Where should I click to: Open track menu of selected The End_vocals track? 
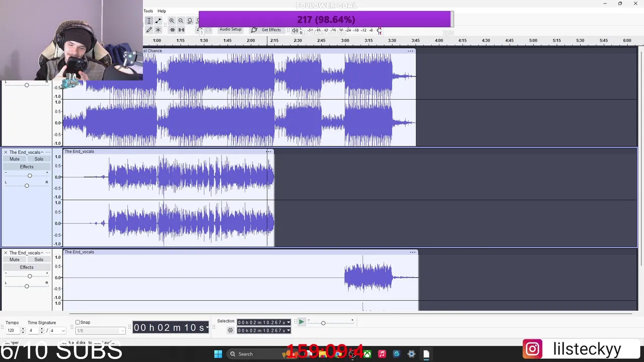(48, 152)
